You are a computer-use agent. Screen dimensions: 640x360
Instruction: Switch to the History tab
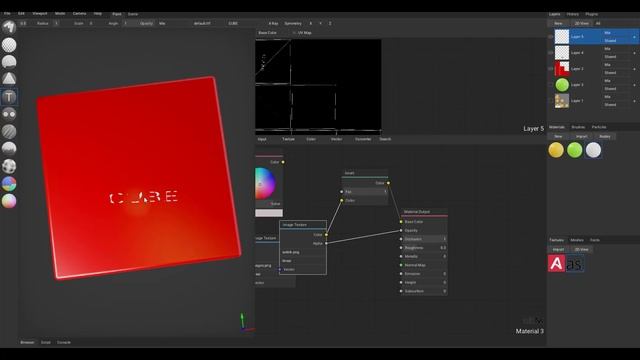(x=573, y=14)
